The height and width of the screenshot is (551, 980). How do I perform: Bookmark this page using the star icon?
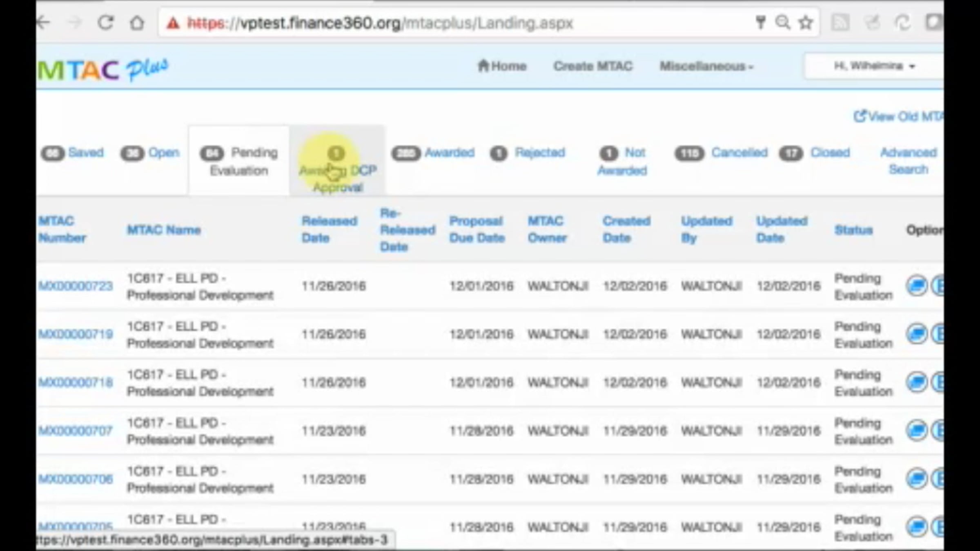(x=805, y=22)
